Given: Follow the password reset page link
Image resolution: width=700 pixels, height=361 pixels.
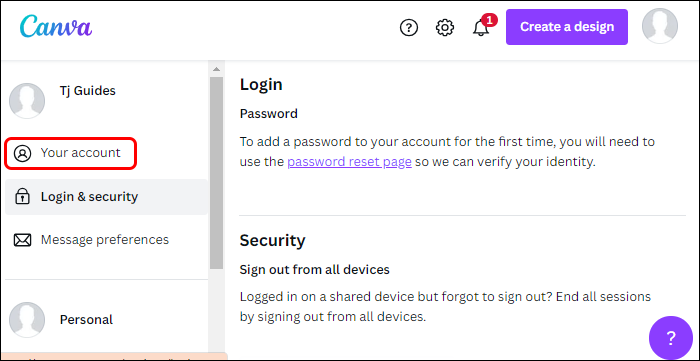Looking at the screenshot, I should coord(349,162).
